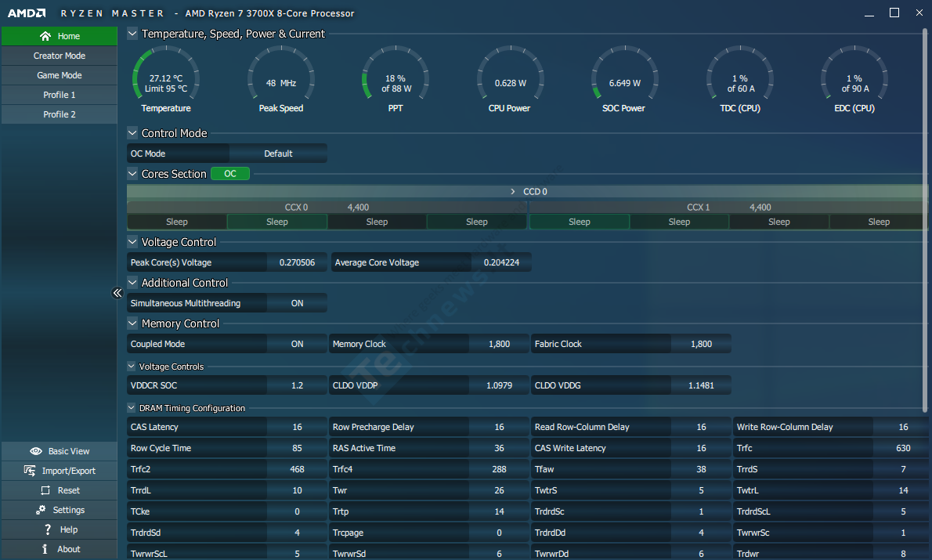Collapse the Voltage Control section
Viewport: 932px width, 560px height.
tap(132, 241)
